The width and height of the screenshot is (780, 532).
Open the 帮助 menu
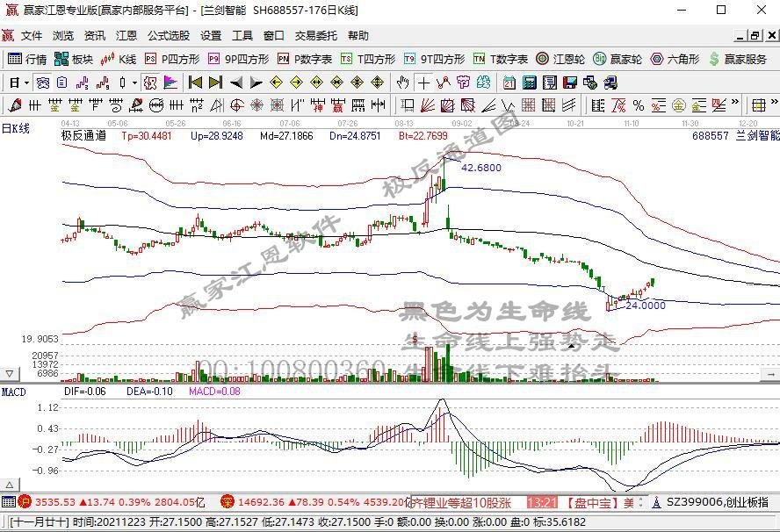coord(358,36)
